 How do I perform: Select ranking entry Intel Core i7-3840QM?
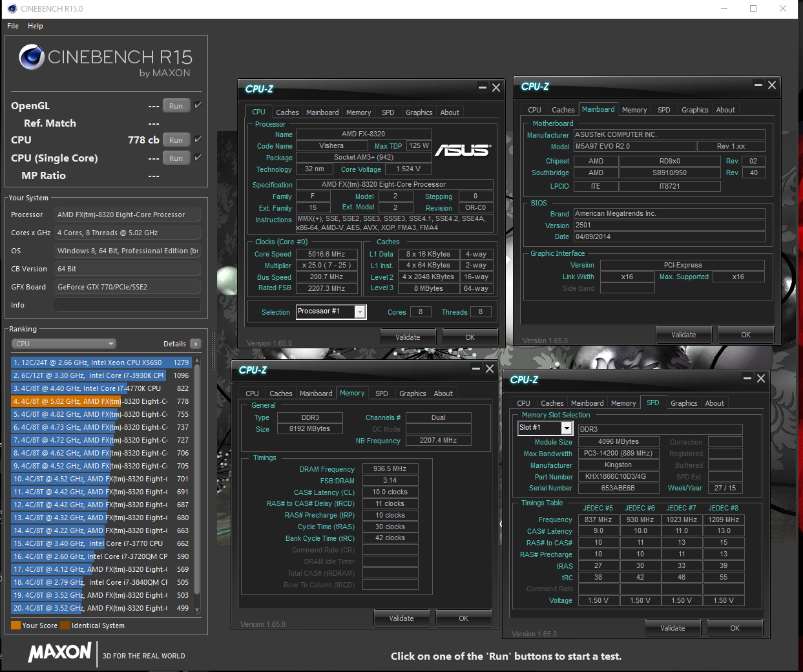[x=101, y=582]
